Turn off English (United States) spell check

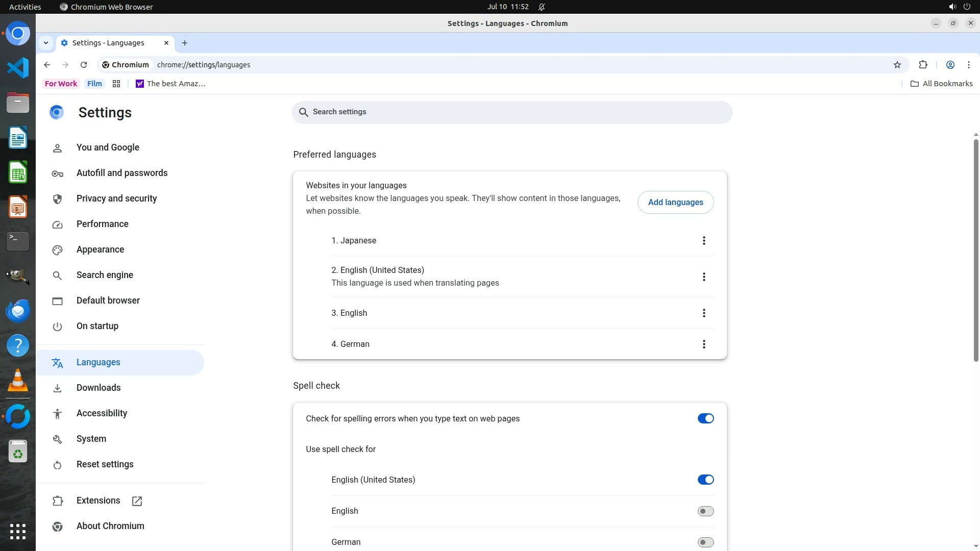(705, 480)
